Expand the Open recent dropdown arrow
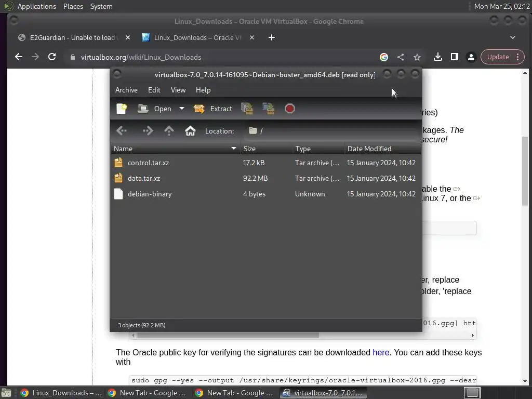532x399 pixels. pyautogui.click(x=182, y=109)
